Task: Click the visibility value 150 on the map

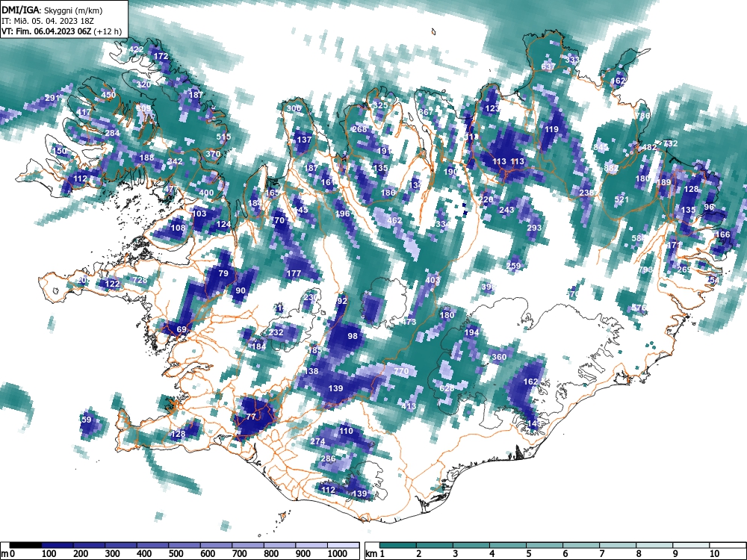Action: point(60,151)
